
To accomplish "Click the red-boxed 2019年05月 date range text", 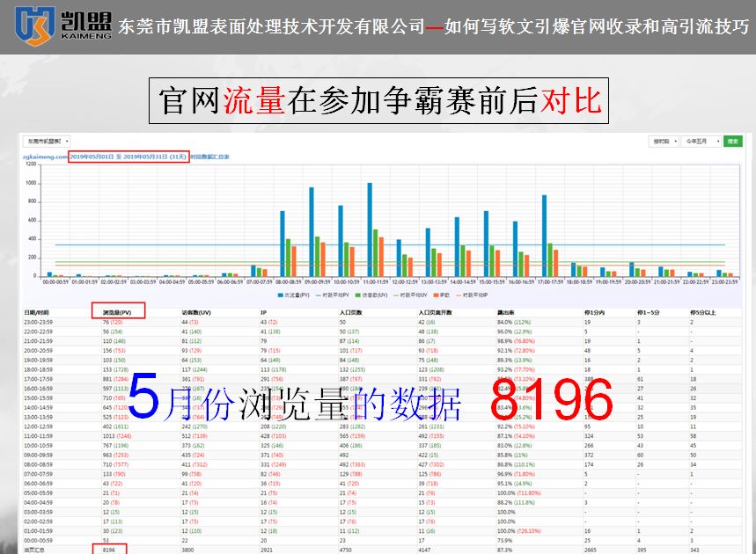I will coord(128,157).
